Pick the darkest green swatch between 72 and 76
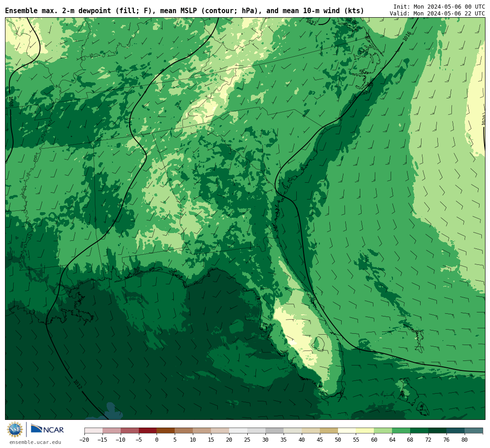This screenshot has width=490, height=448. (x=438, y=431)
